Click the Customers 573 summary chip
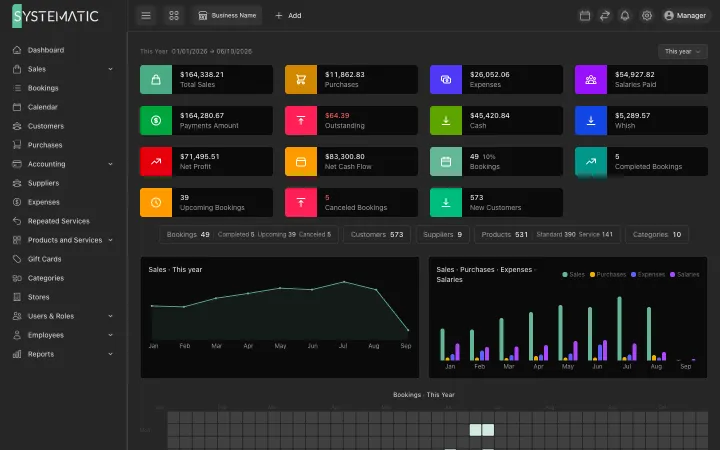 pyautogui.click(x=377, y=234)
